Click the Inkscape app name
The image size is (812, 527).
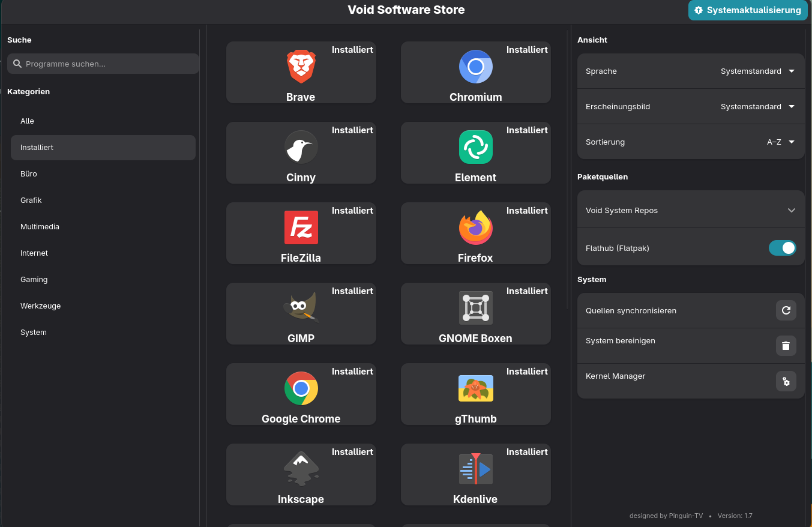click(x=301, y=499)
